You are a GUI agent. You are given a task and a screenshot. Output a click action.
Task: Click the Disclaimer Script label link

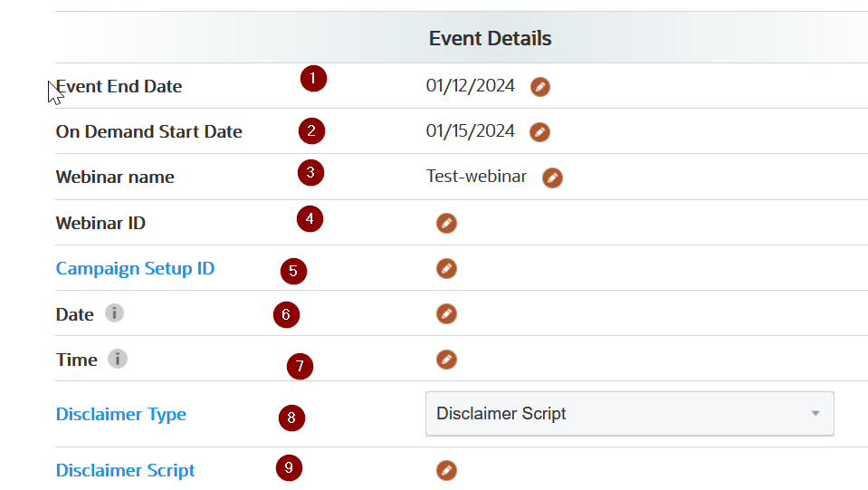pyautogui.click(x=125, y=471)
